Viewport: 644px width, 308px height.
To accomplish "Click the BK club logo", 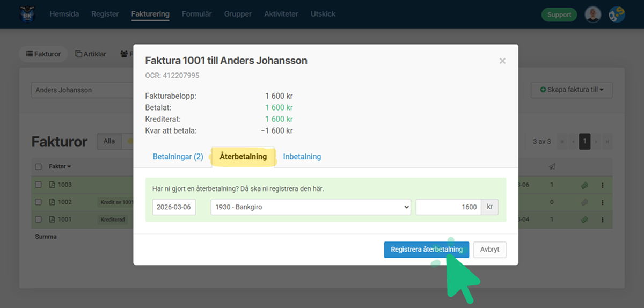I will 25,14.
